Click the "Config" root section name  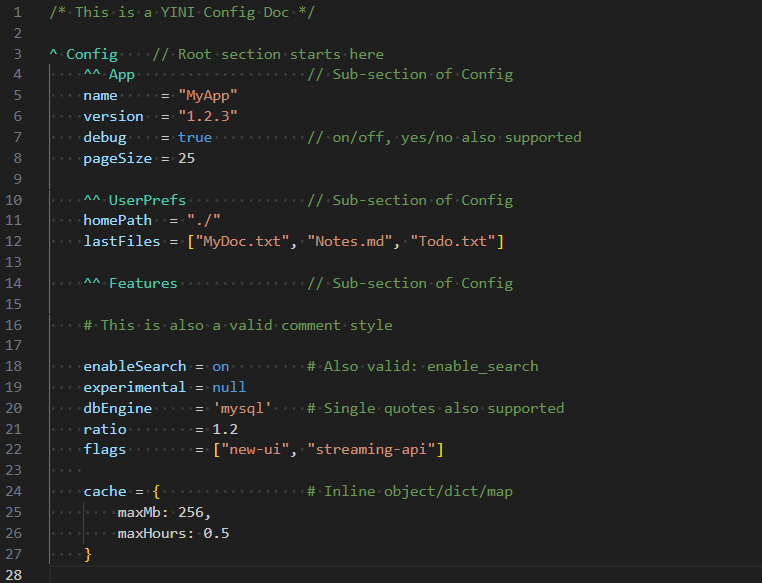(x=91, y=54)
